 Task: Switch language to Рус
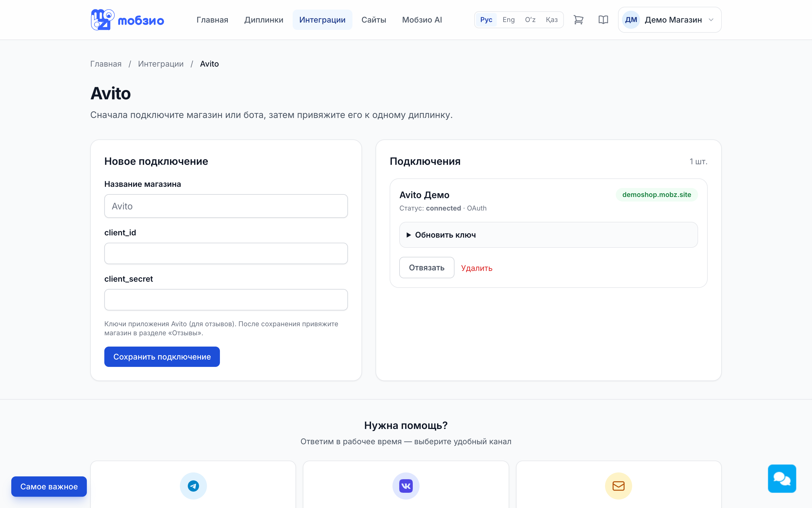486,20
